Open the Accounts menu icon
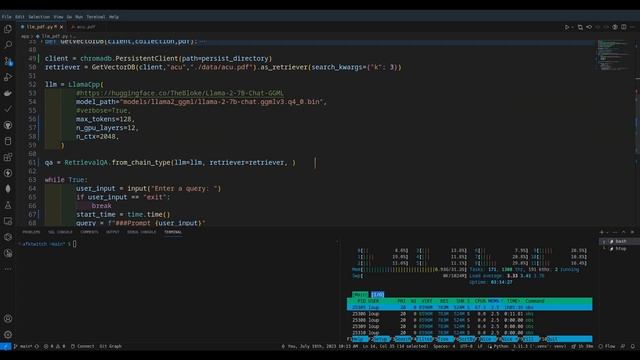This screenshot has height=360, width=640. [8, 319]
